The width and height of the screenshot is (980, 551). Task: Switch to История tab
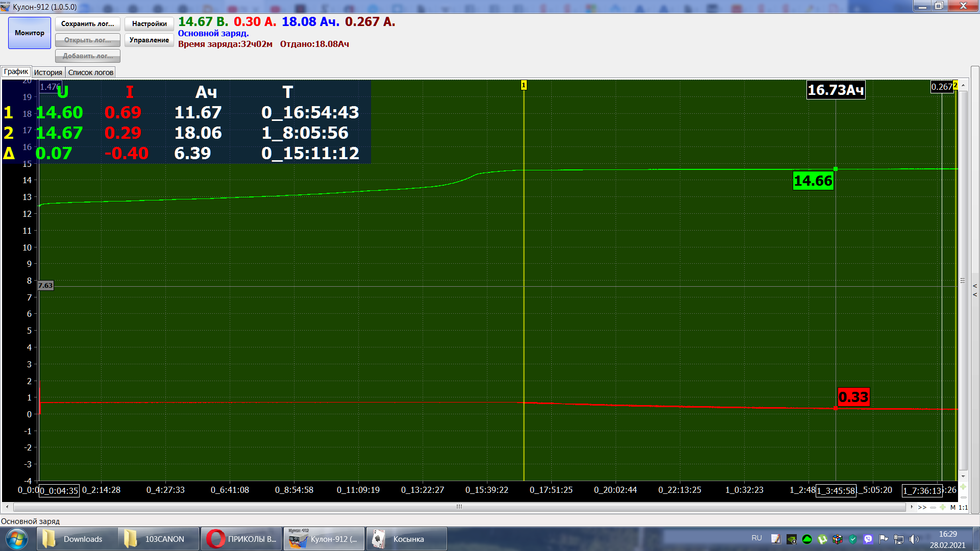point(48,72)
